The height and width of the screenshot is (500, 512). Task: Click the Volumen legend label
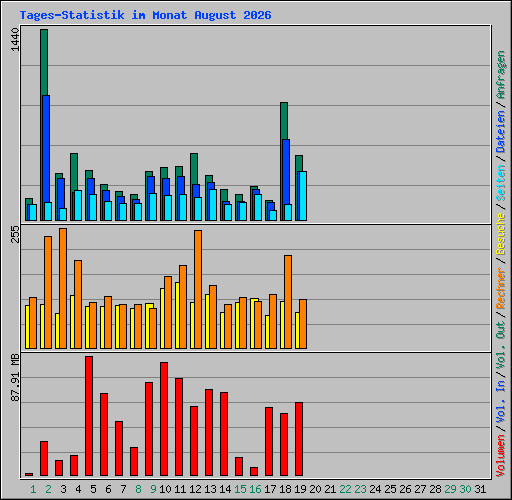pos(501,456)
